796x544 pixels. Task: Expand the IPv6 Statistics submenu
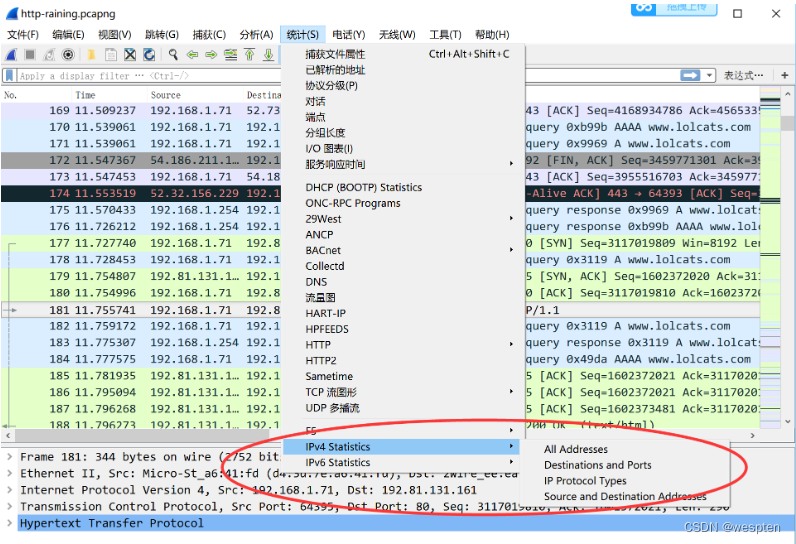pyautogui.click(x=401, y=462)
